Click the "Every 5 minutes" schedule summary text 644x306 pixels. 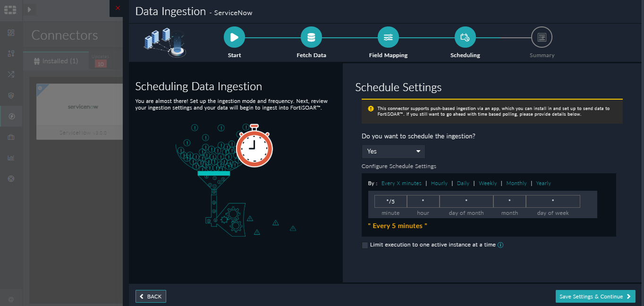[x=398, y=226]
